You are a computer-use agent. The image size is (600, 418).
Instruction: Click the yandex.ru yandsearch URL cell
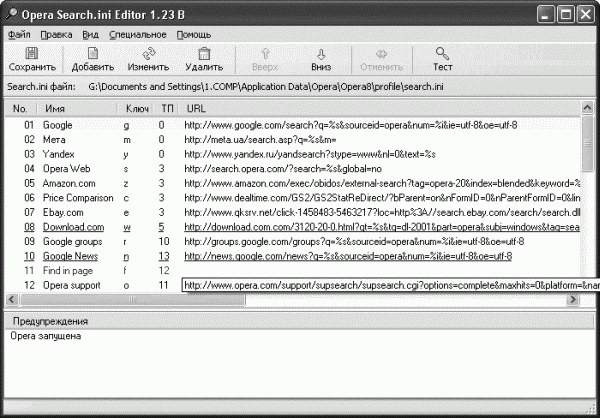pyautogui.click(x=310, y=154)
